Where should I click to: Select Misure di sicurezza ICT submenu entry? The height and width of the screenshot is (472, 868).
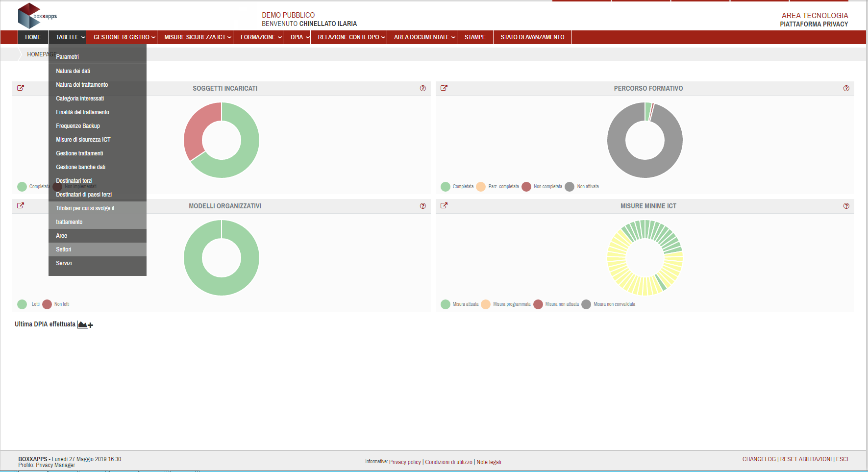pyautogui.click(x=98, y=140)
